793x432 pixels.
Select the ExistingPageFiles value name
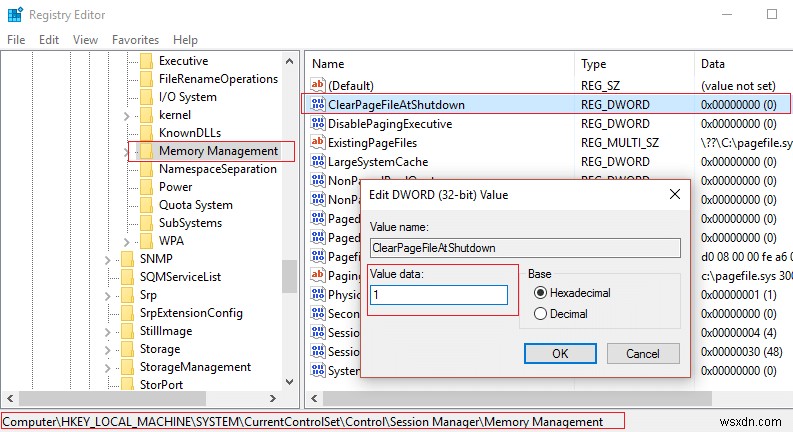[372, 143]
